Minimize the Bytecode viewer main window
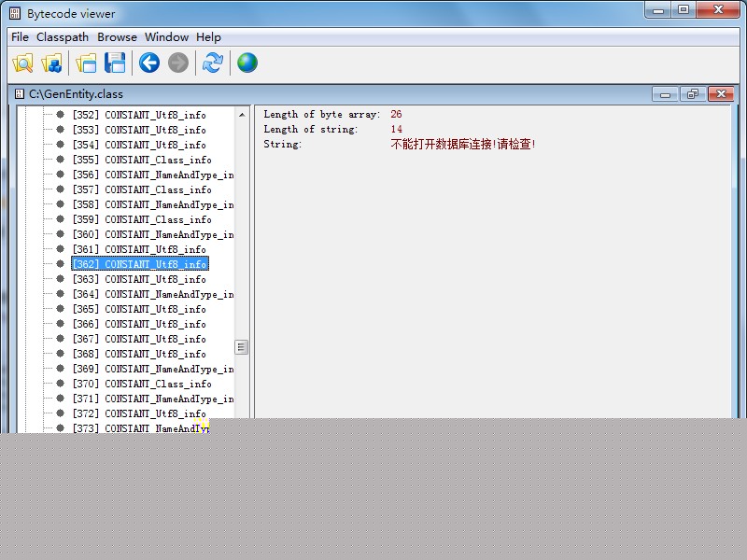747x560 pixels. coord(658,10)
